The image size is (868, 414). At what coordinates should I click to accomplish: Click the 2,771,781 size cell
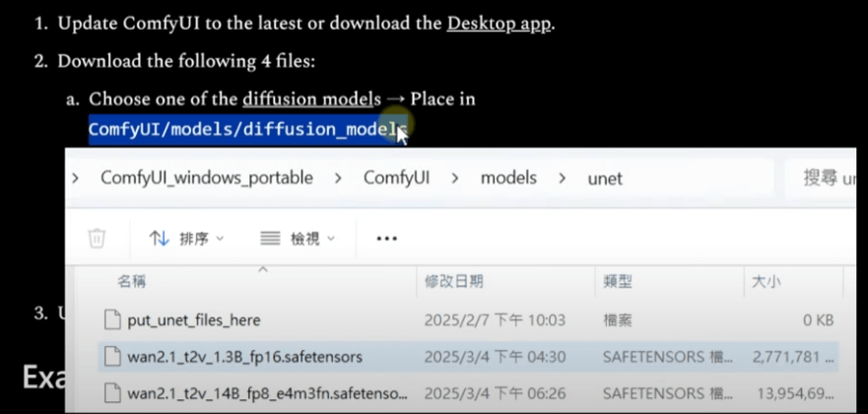click(793, 357)
